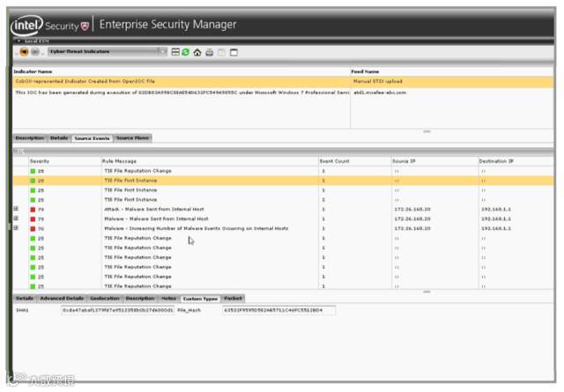The width and height of the screenshot is (564, 392).
Task: Click the red severity 70 cell
Action: pos(37,229)
